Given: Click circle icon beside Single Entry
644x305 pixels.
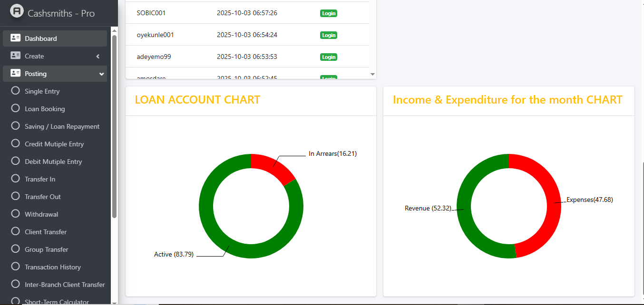Looking at the screenshot, I should pyautogui.click(x=15, y=91).
